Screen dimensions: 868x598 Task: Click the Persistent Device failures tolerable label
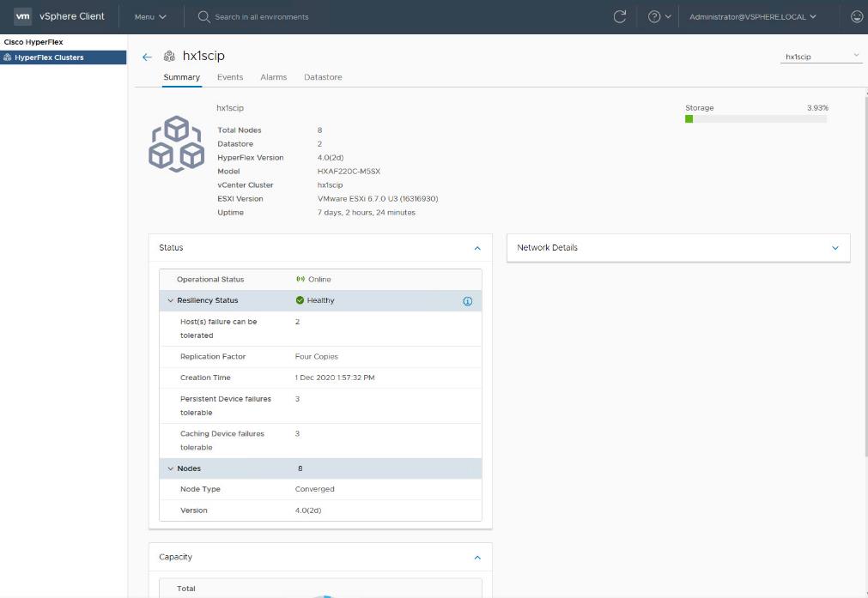click(225, 406)
